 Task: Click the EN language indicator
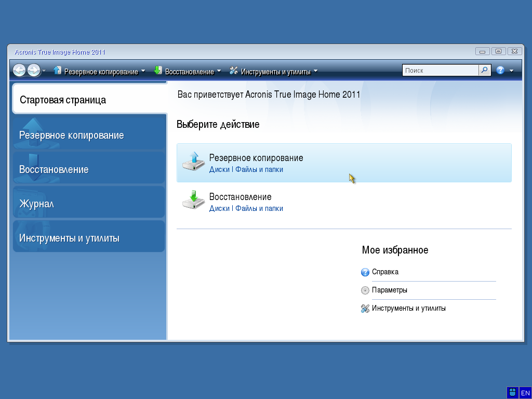tap(525, 393)
